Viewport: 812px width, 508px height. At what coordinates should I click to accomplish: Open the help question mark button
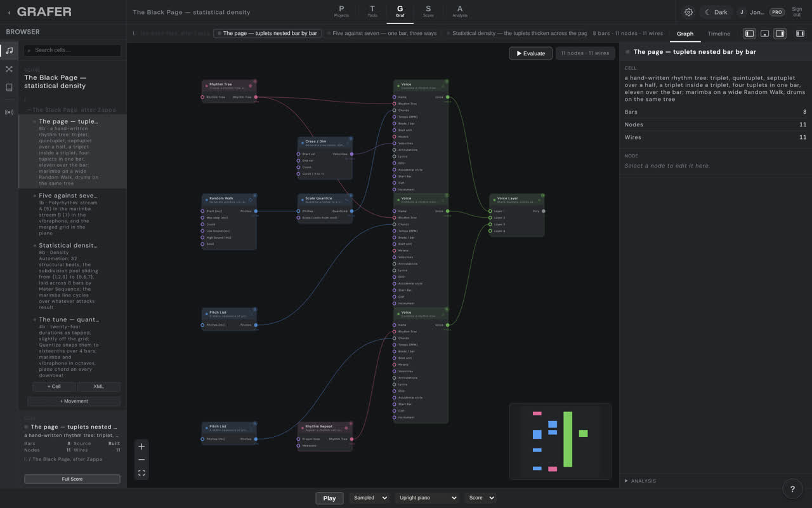coord(792,489)
